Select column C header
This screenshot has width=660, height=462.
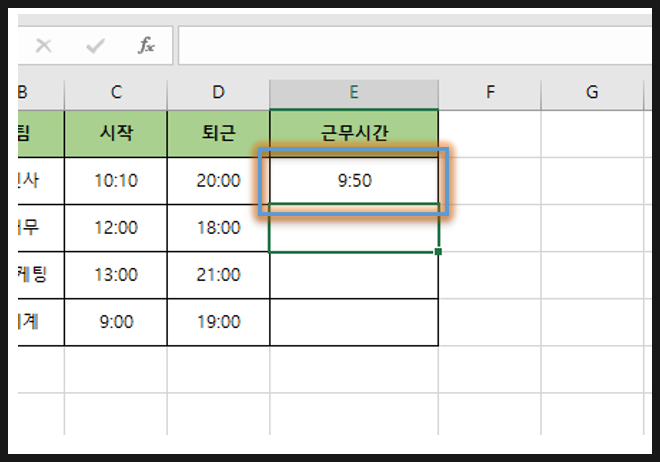pos(116,92)
